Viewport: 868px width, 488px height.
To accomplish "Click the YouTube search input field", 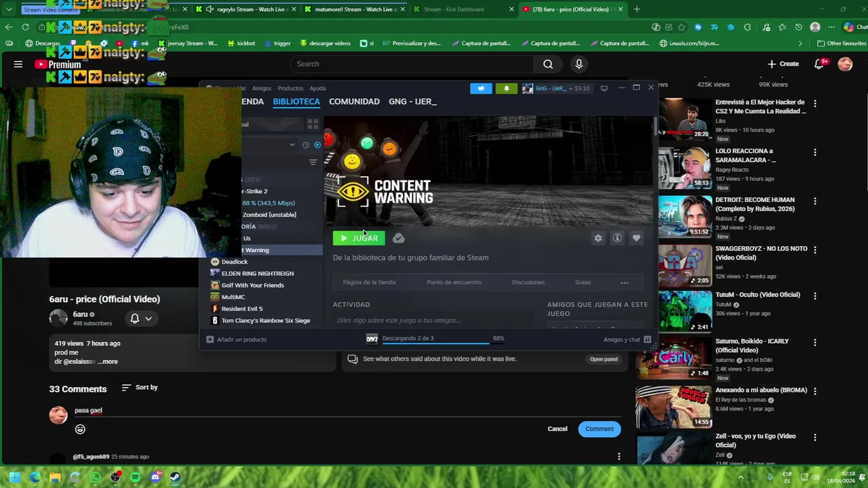I will [x=411, y=64].
